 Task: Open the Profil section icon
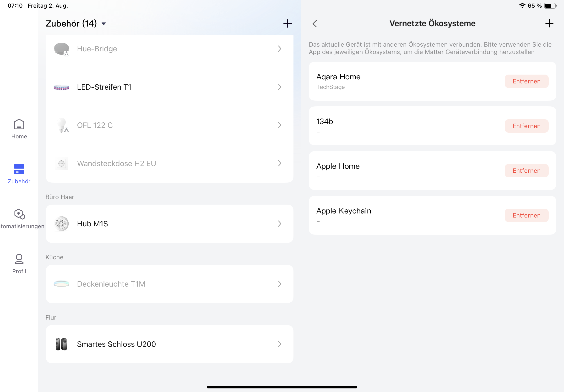[19, 259]
